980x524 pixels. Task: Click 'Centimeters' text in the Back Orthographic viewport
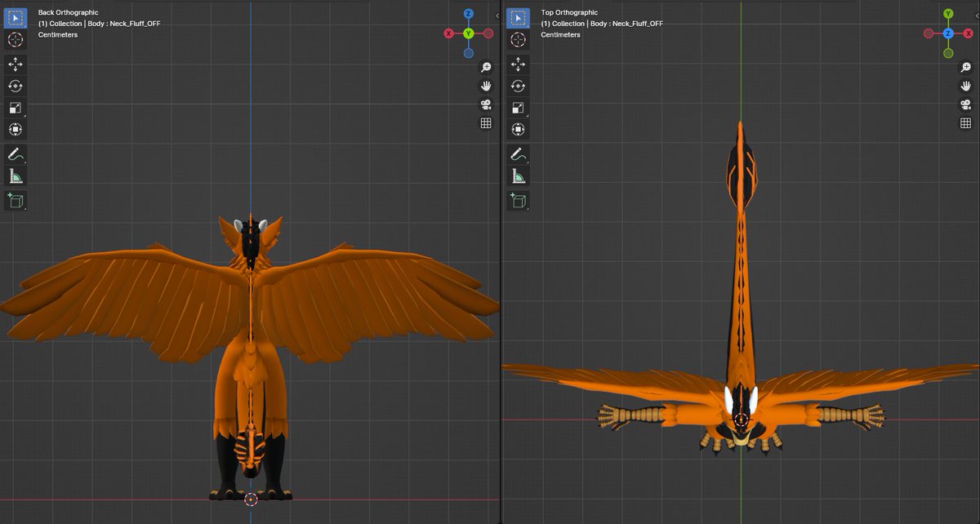[58, 35]
